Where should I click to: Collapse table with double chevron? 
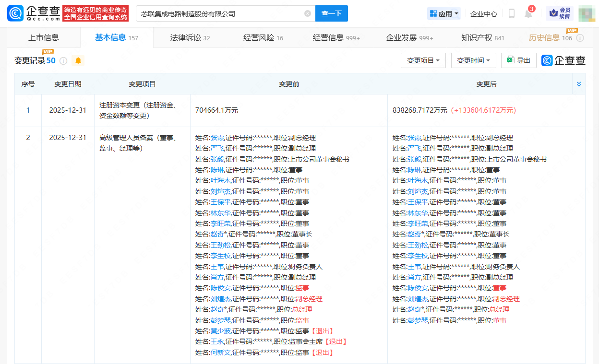tap(578, 84)
